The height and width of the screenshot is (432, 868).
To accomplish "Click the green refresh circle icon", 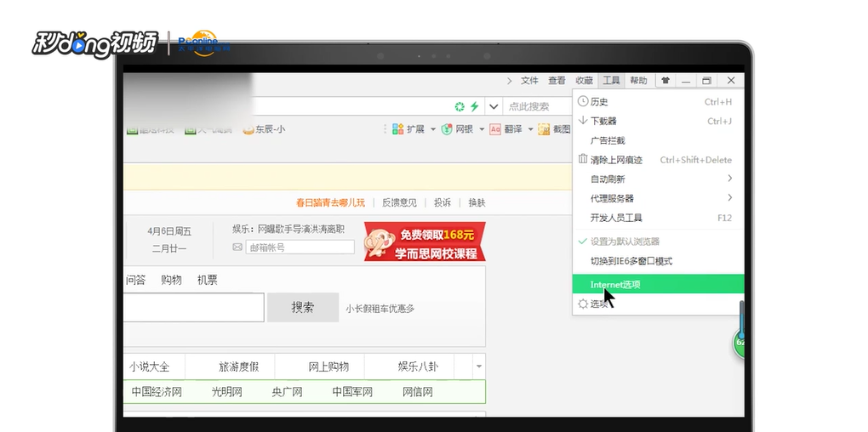I will [x=459, y=106].
